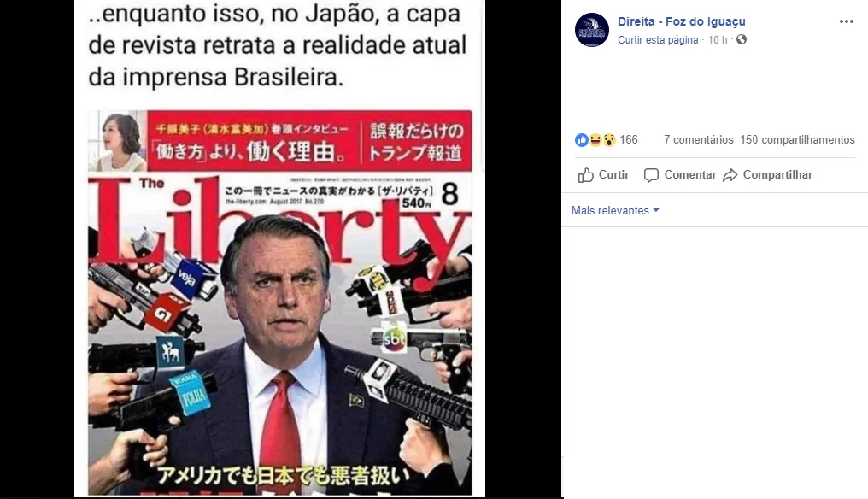Click the Compartilhar button
The width and height of the screenshot is (868, 499).
tap(767, 175)
